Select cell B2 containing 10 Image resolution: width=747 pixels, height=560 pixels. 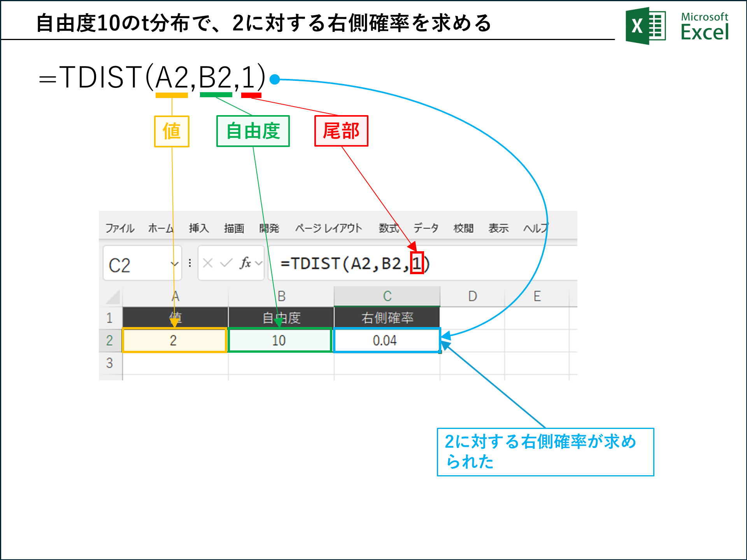tap(280, 340)
